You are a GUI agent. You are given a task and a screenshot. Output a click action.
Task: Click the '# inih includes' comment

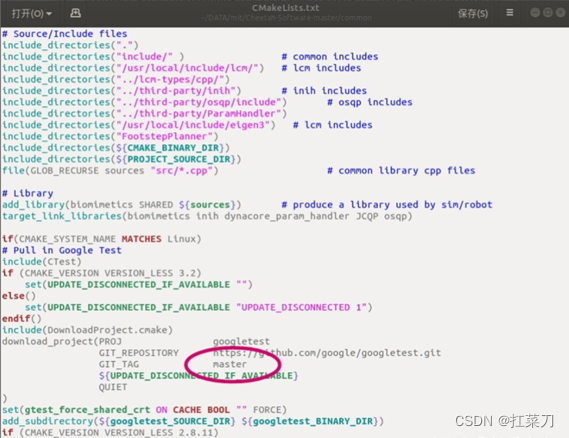click(324, 91)
